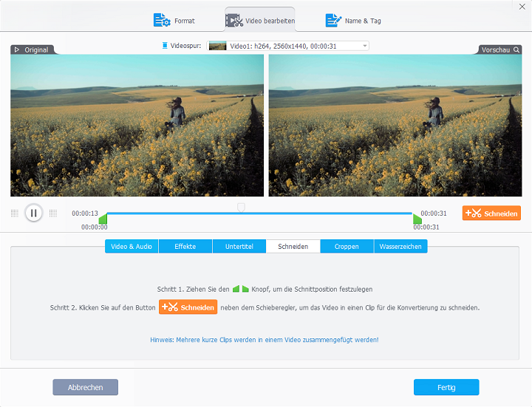
Task: Step to previous frame dotted icon
Action: 15,213
